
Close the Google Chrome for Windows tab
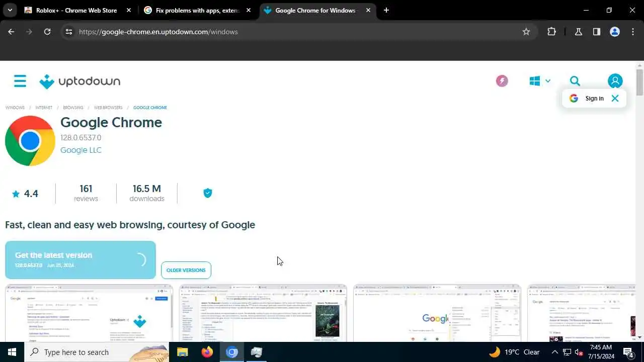(x=368, y=10)
